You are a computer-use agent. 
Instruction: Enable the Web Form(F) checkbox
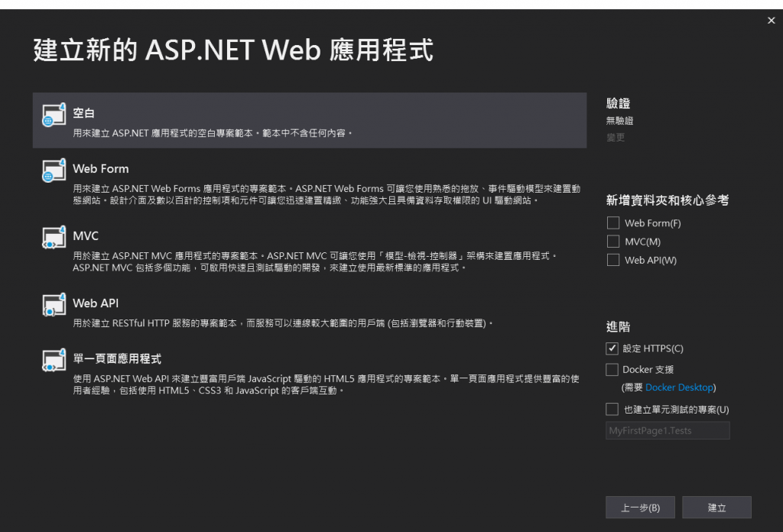[613, 222]
